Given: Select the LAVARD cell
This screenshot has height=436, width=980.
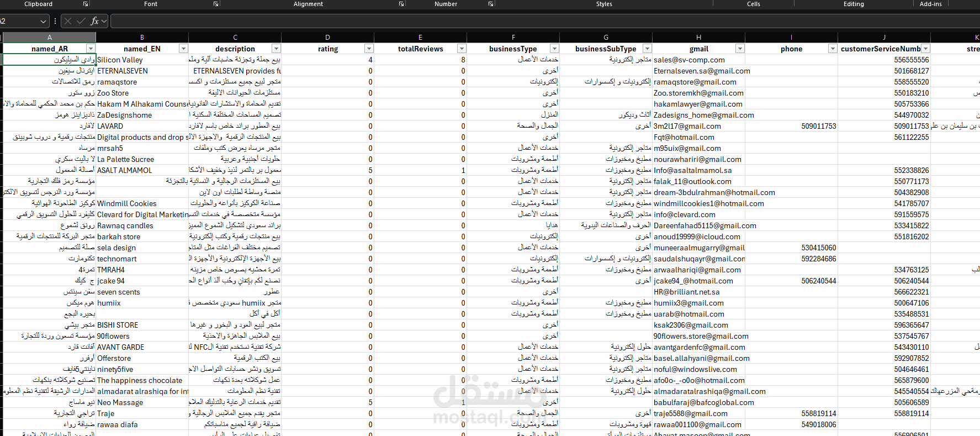Looking at the screenshot, I should click(x=142, y=126).
